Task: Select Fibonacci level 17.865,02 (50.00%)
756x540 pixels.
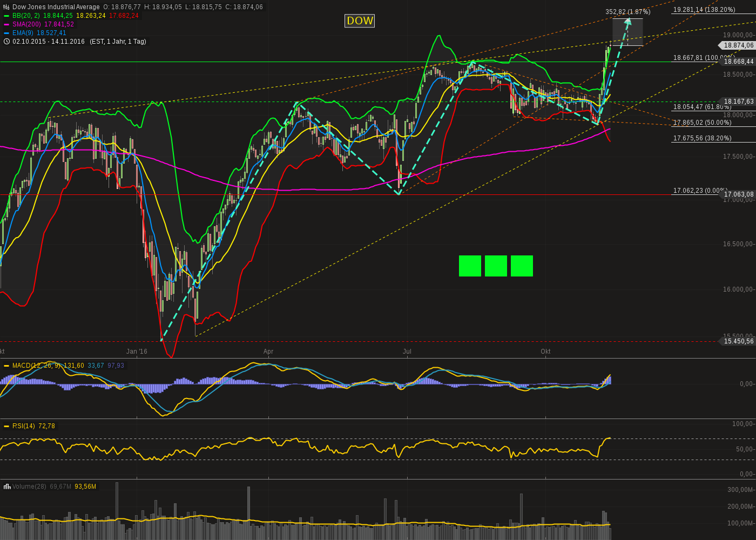Action: [x=702, y=123]
